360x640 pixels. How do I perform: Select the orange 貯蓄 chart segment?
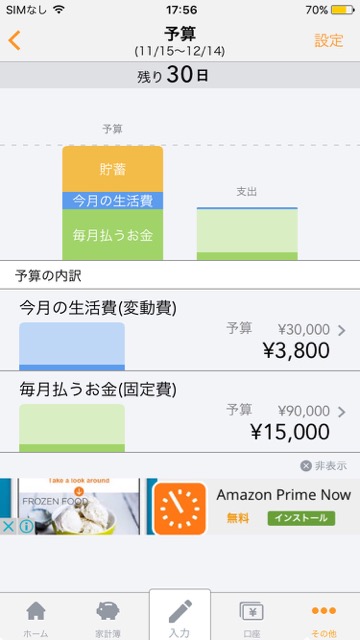[113, 169]
